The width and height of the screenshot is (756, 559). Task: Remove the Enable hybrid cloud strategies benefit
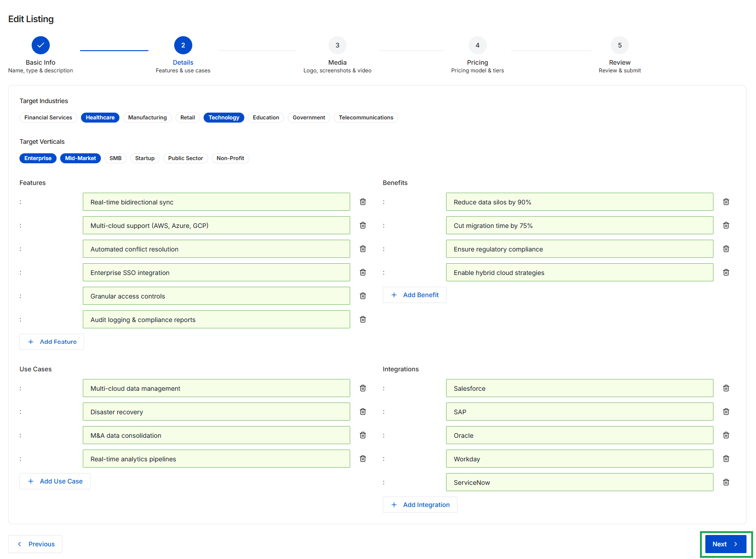coord(726,272)
